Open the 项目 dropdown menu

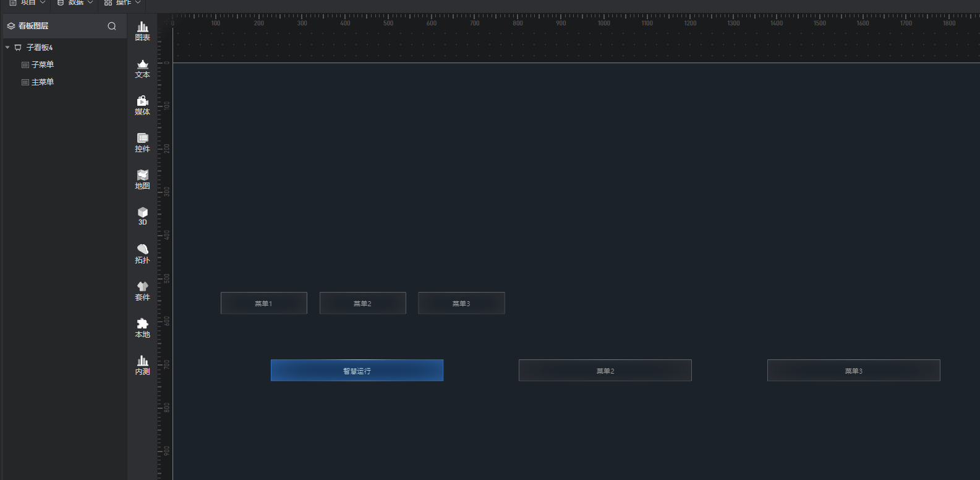click(x=27, y=3)
